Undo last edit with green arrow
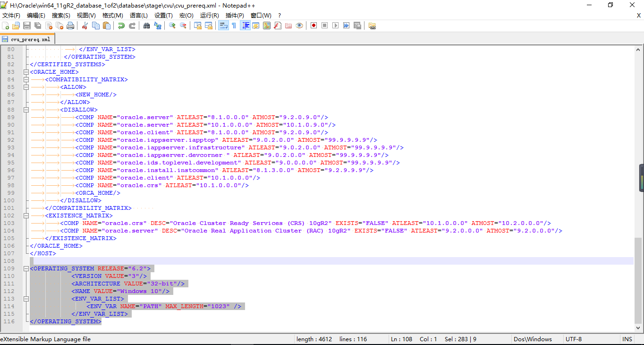Image resolution: width=644 pixels, height=345 pixels. coord(121,26)
